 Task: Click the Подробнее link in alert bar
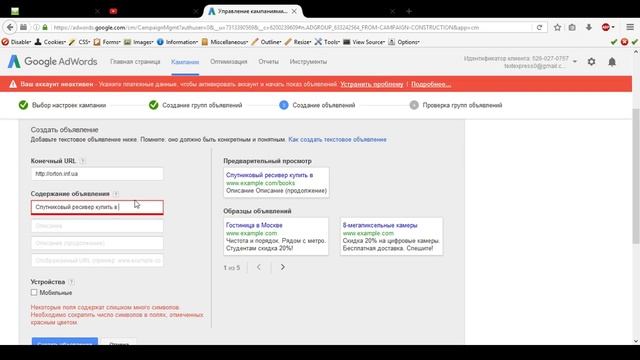pyautogui.click(x=431, y=84)
